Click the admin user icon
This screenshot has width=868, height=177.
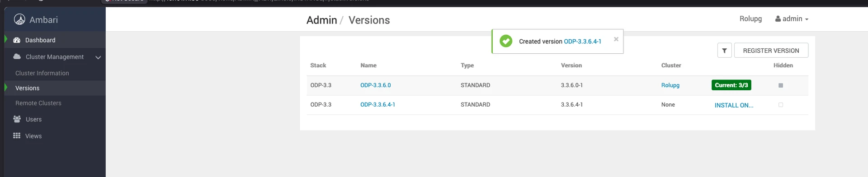coord(778,19)
